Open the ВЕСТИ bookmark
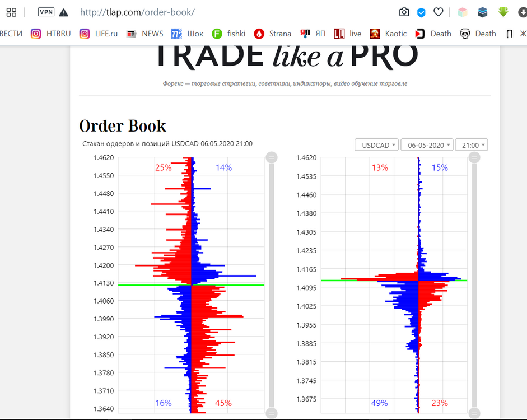The width and height of the screenshot is (527, 420). [x=11, y=34]
